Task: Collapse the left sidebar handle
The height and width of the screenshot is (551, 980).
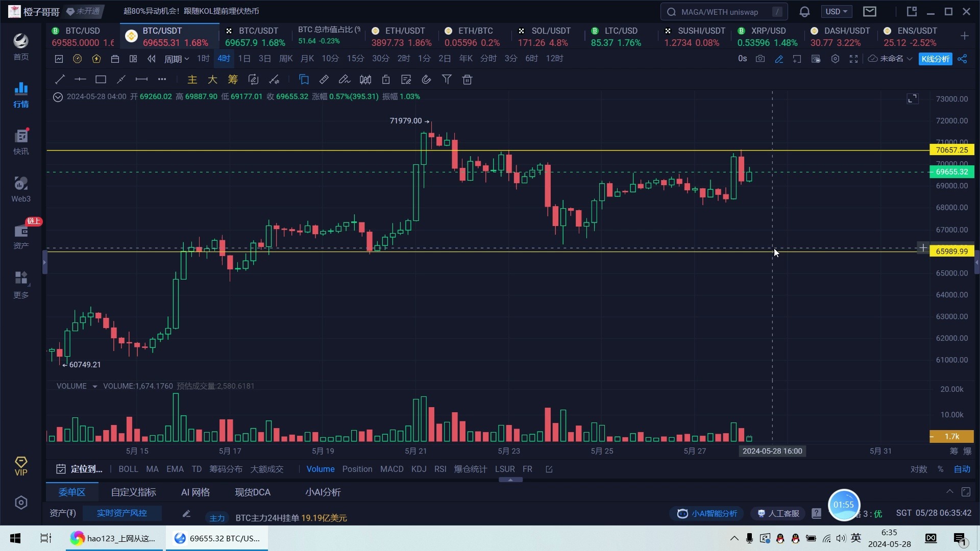Action: click(44, 262)
